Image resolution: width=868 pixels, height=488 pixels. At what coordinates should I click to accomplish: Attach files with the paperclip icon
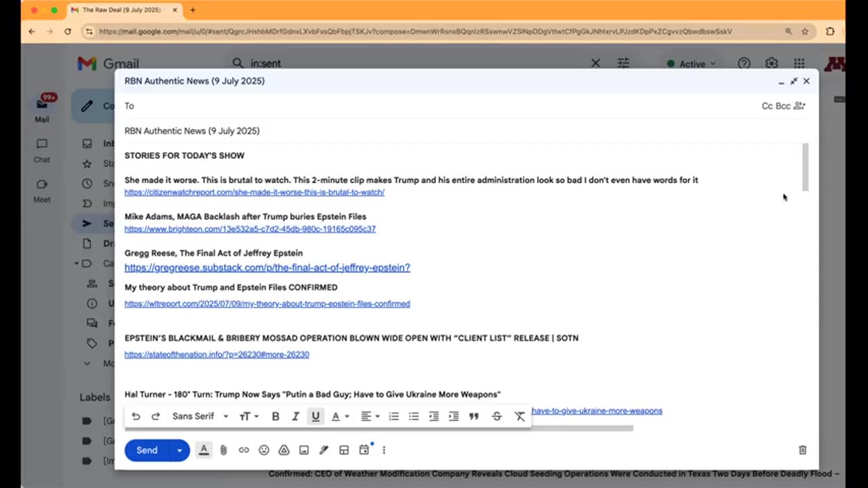point(223,450)
